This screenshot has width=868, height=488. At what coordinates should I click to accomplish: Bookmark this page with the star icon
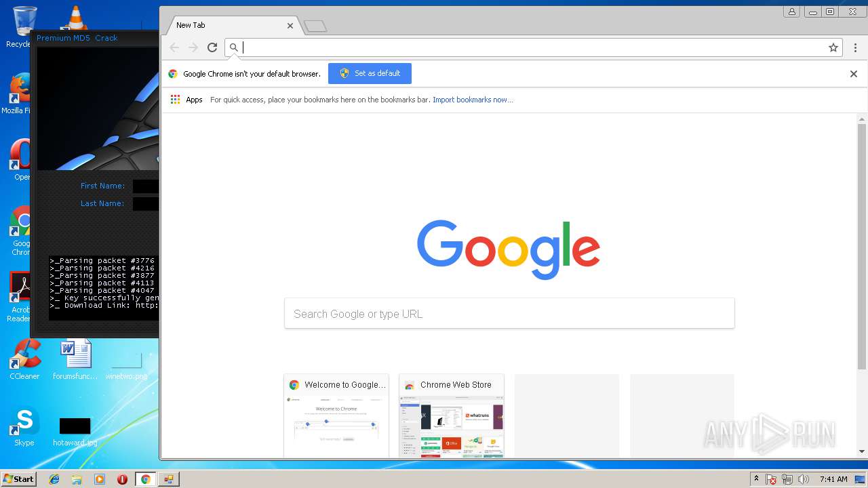[x=833, y=47]
